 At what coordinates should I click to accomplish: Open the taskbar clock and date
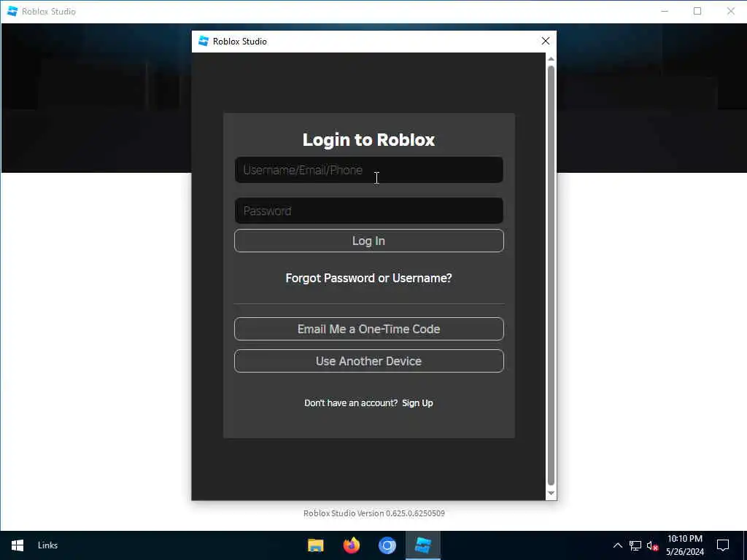(684, 545)
